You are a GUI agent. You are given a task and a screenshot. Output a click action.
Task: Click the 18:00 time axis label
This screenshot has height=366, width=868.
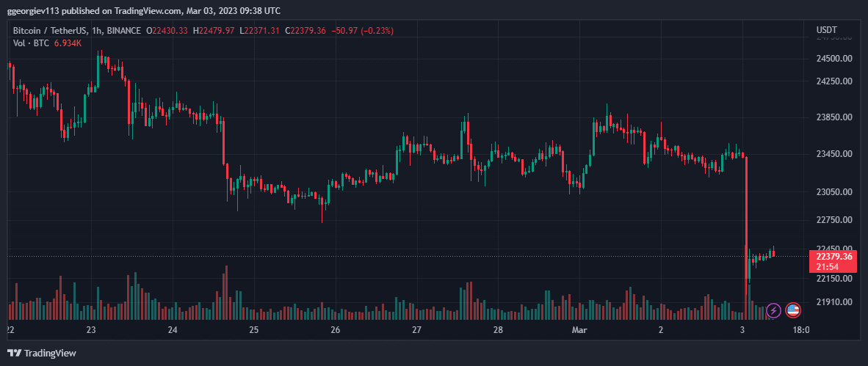[801, 330]
